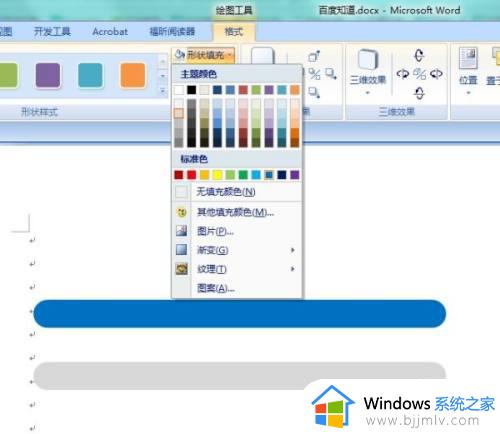Pick tan in theme colors top row

click(x=204, y=90)
